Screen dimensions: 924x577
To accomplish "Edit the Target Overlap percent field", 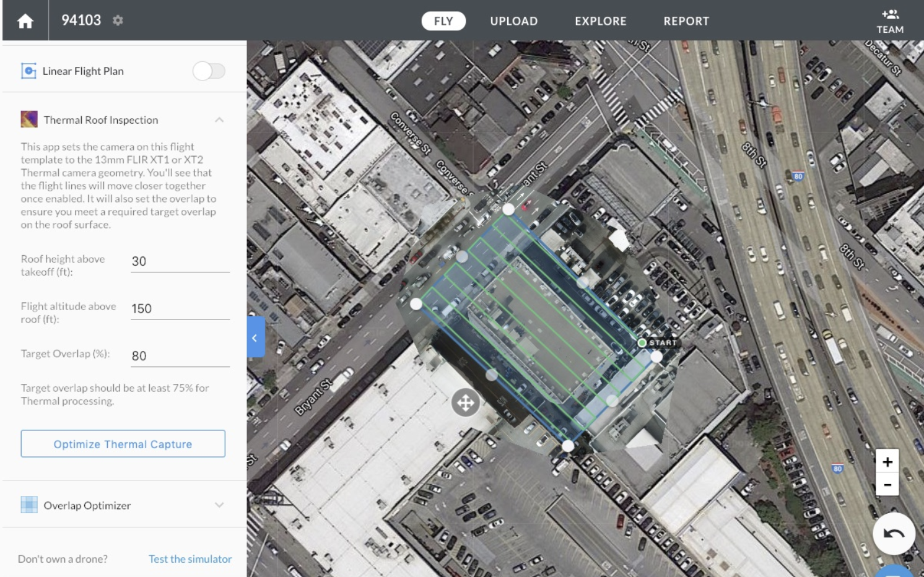I will 180,356.
